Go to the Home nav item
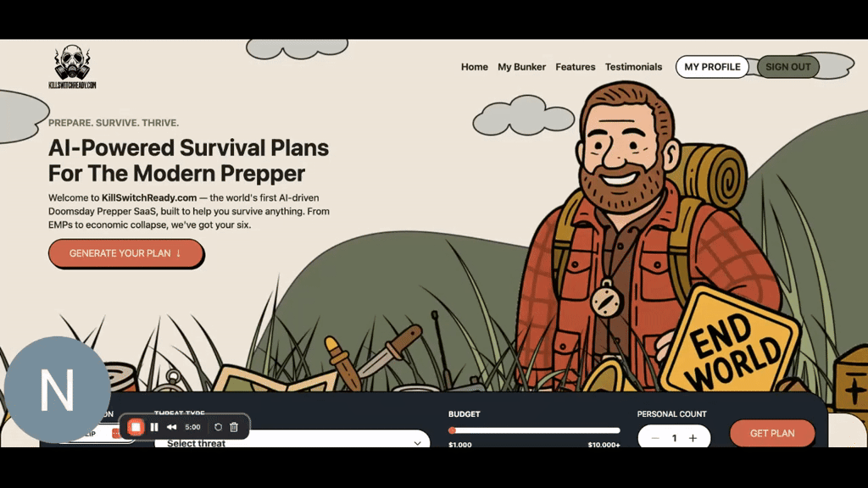This screenshot has height=488, width=868. [475, 67]
